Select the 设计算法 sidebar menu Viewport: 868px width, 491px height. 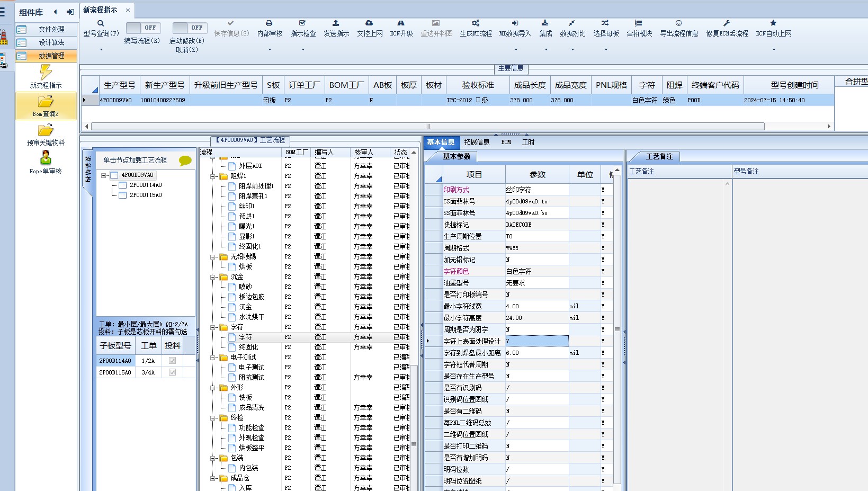click(46, 42)
